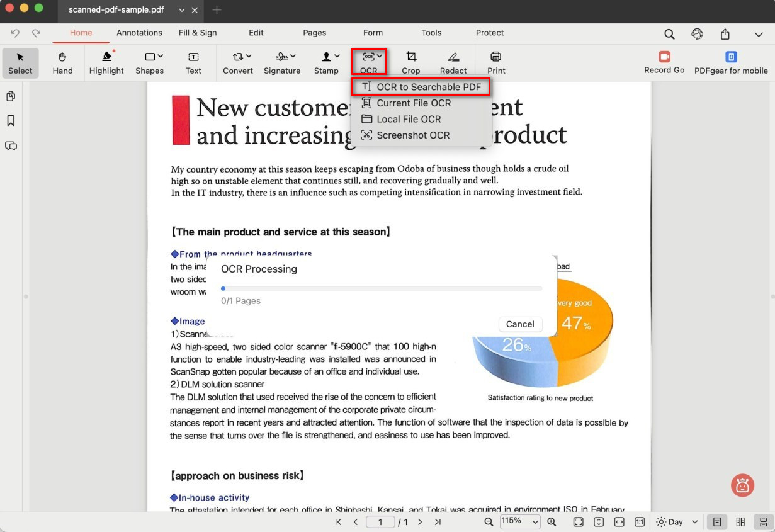Activate the Highlight tool
Viewport: 775px width, 532px height.
pos(106,63)
